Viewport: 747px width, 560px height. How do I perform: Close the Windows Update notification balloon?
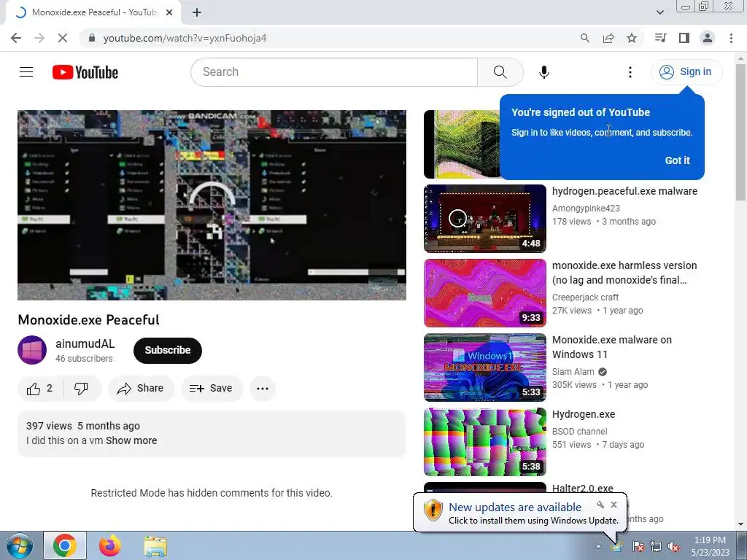[614, 505]
